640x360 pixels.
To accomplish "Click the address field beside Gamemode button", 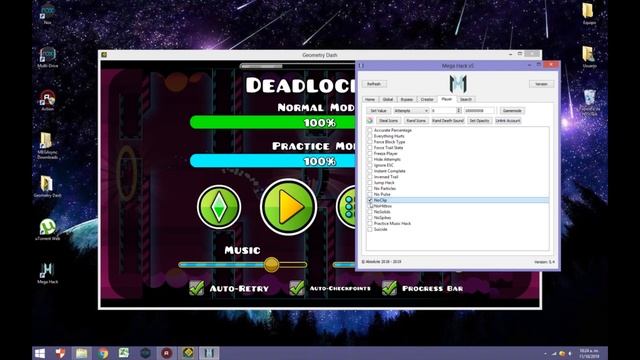I will coord(480,111).
